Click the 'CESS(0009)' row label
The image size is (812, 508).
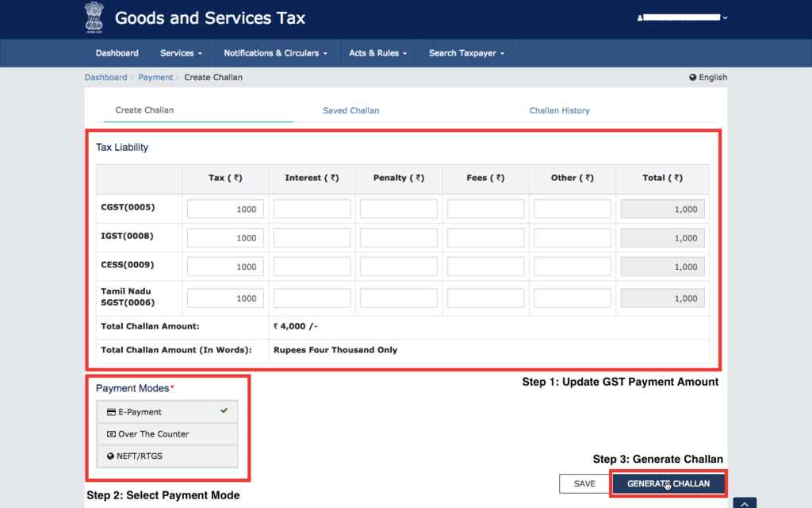coord(128,264)
